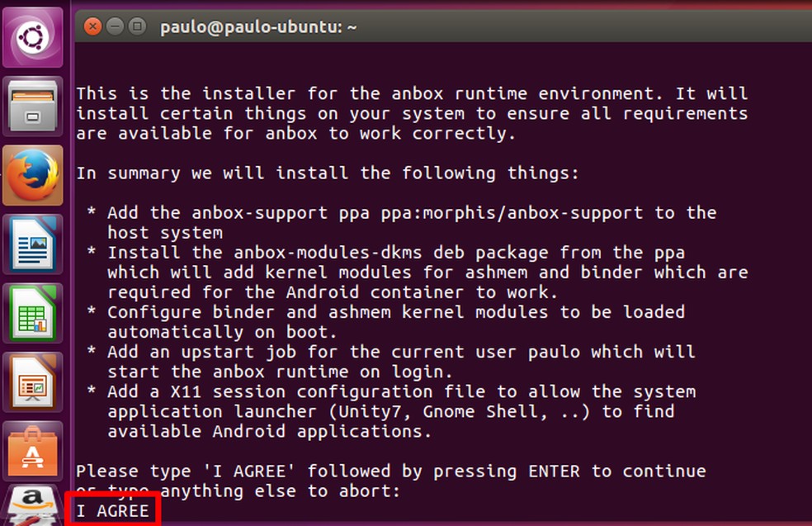Click the "Please type 'I AGREE'" prompt line

pyautogui.click(x=390, y=472)
